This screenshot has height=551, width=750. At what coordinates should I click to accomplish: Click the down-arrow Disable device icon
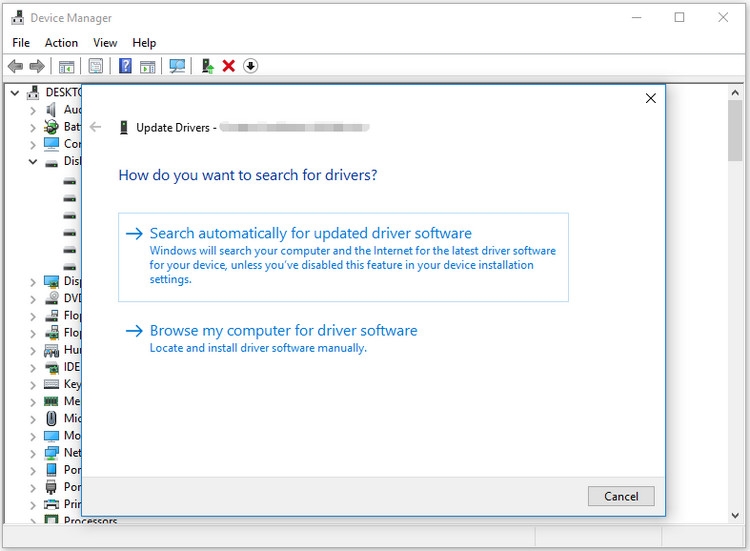[250, 66]
